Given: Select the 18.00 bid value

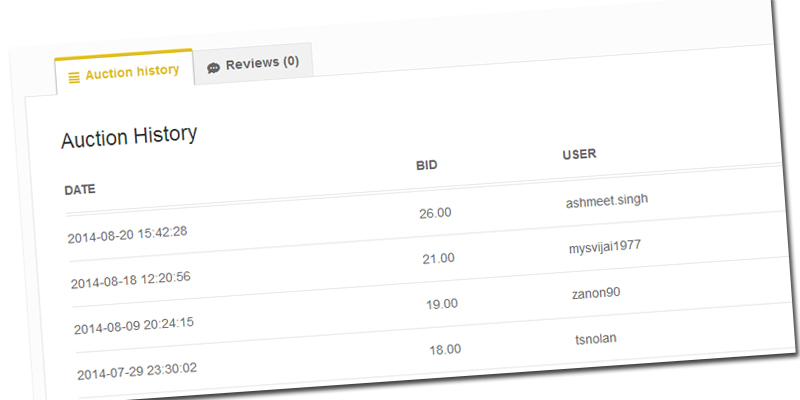Looking at the screenshot, I should pyautogui.click(x=445, y=350).
